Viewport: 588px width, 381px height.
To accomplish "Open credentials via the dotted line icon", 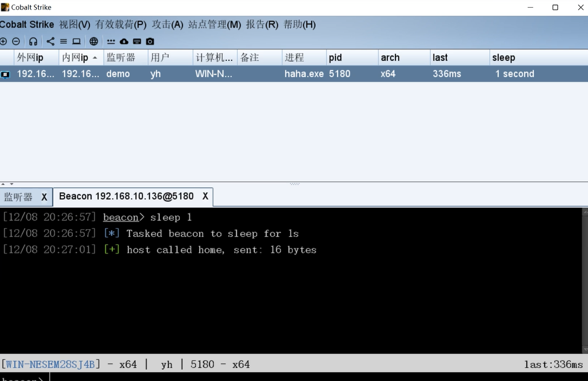I will point(111,41).
